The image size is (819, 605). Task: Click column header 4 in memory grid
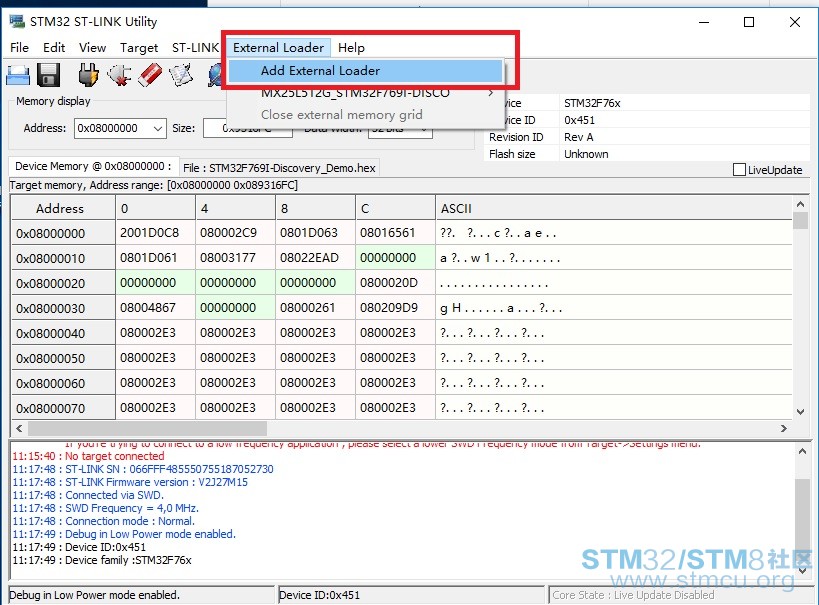pos(235,208)
